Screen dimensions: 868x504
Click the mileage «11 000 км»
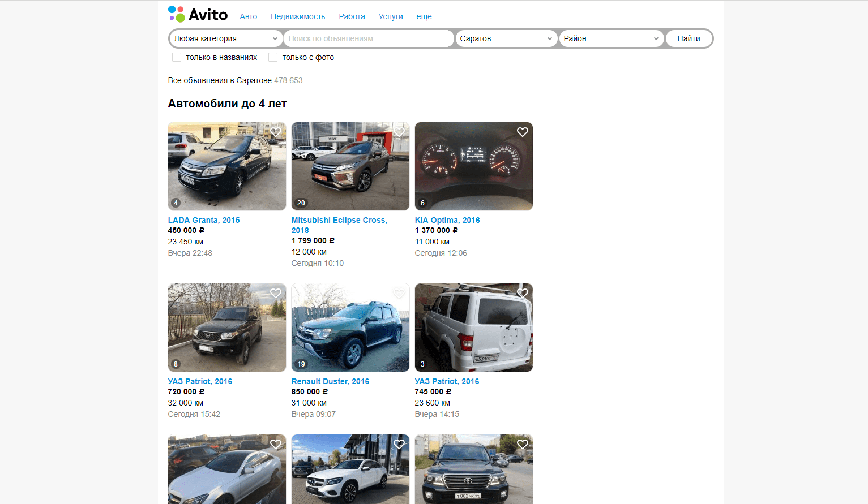pyautogui.click(x=432, y=242)
